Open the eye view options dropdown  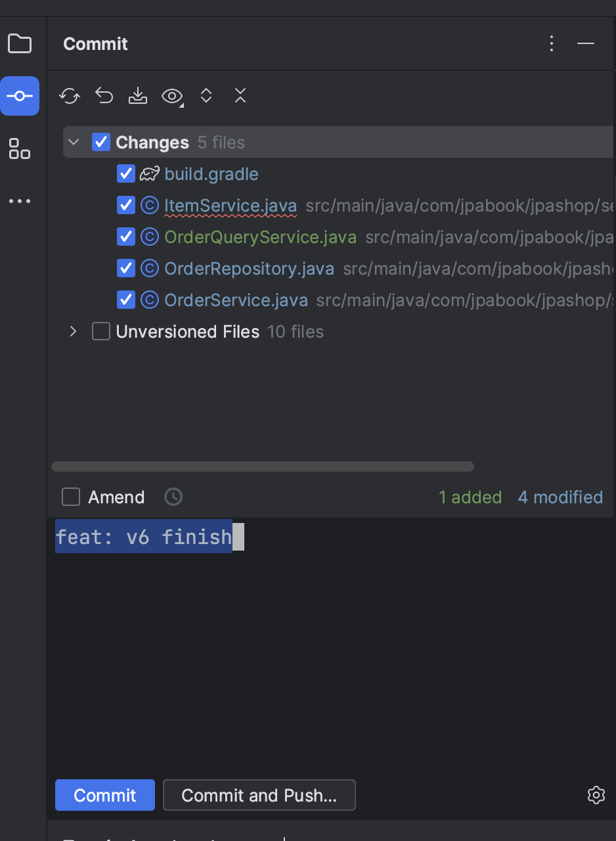pyautogui.click(x=173, y=97)
